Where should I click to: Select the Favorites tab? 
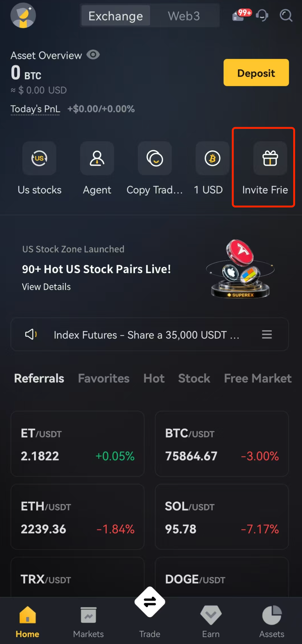104,378
